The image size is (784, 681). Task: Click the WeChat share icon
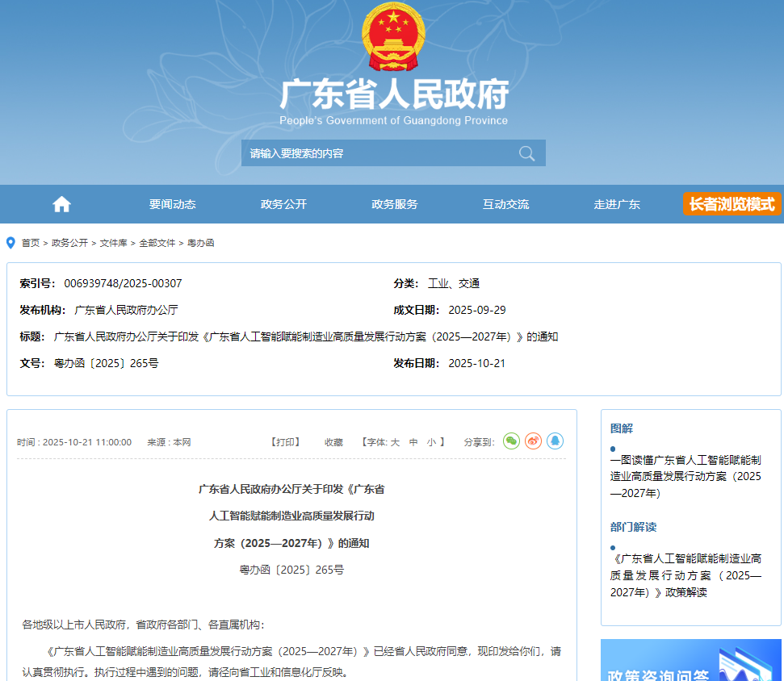(x=510, y=441)
